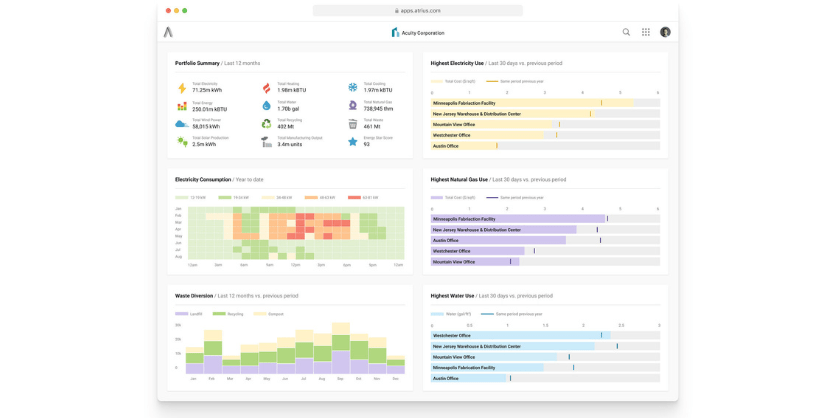Open the Highest Electricity Use card title
836x418 pixels.
(457, 63)
